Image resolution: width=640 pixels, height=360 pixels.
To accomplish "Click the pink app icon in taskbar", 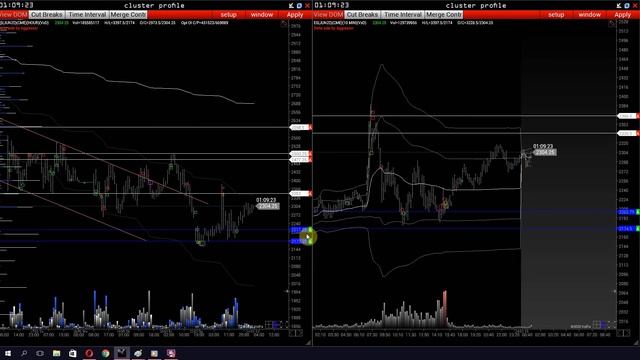I will tap(171, 353).
